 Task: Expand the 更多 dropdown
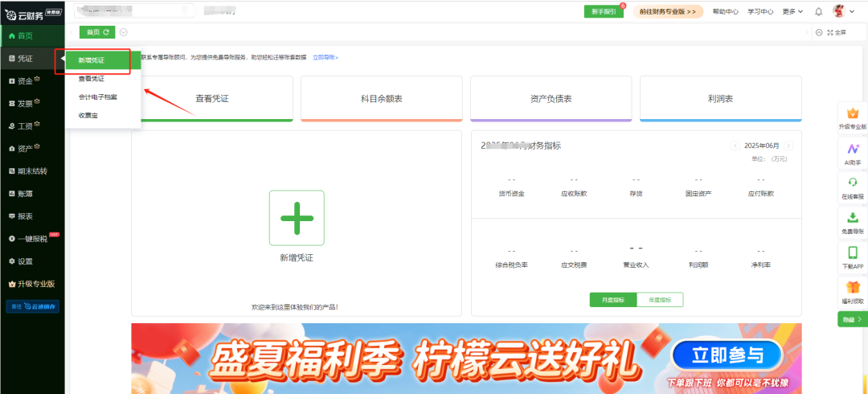[792, 11]
